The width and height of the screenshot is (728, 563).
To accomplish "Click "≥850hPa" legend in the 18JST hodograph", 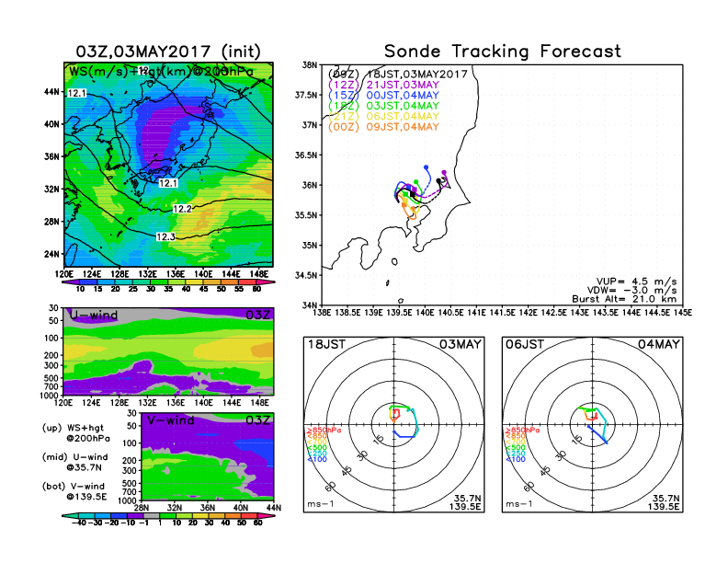I will [x=324, y=431].
